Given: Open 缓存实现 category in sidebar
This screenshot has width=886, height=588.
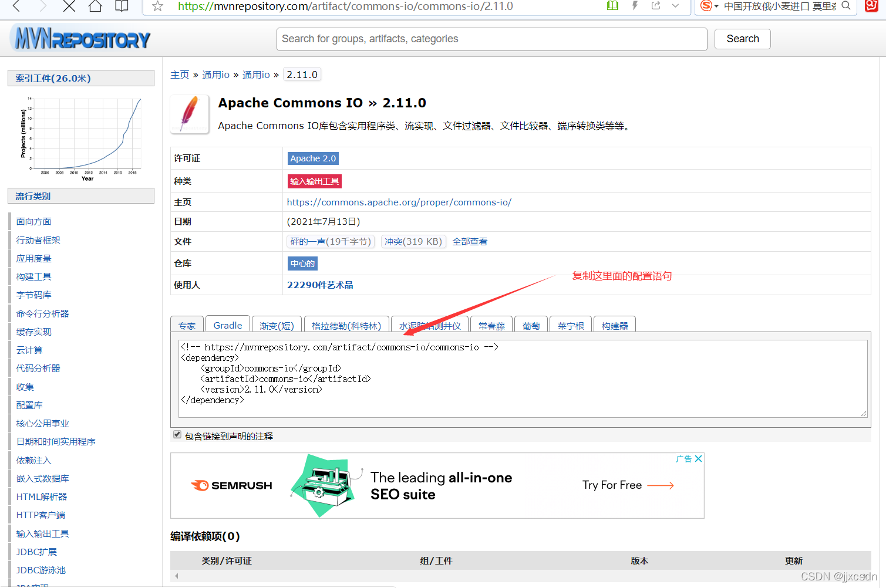Looking at the screenshot, I should (x=33, y=332).
